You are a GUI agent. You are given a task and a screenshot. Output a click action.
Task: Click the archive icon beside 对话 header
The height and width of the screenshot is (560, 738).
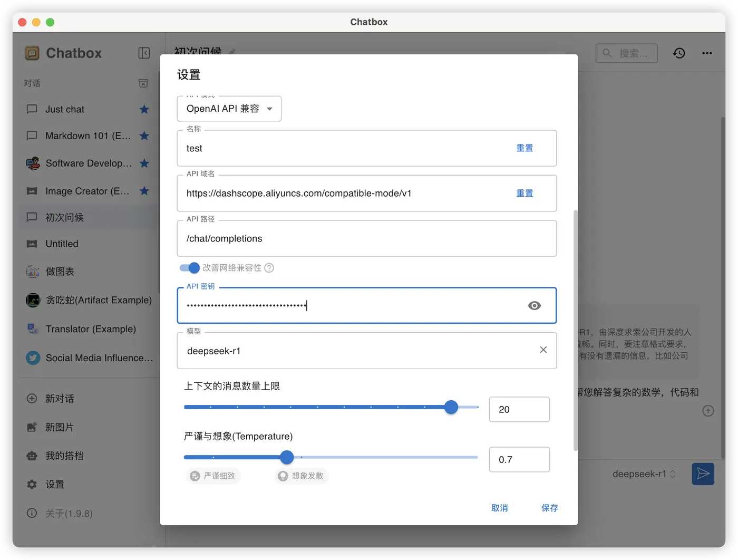pyautogui.click(x=143, y=83)
